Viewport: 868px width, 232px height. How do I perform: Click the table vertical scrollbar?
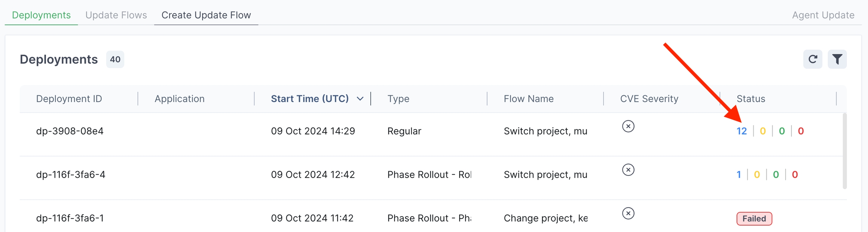coord(845,151)
